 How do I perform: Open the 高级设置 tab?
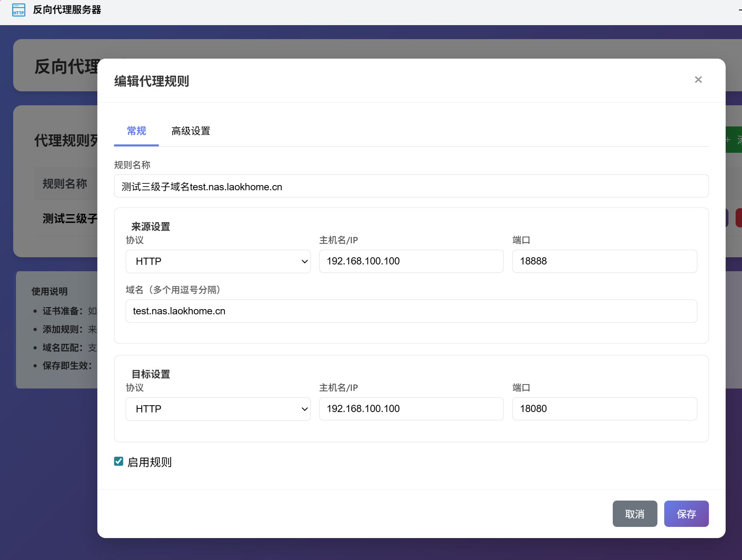point(191,131)
